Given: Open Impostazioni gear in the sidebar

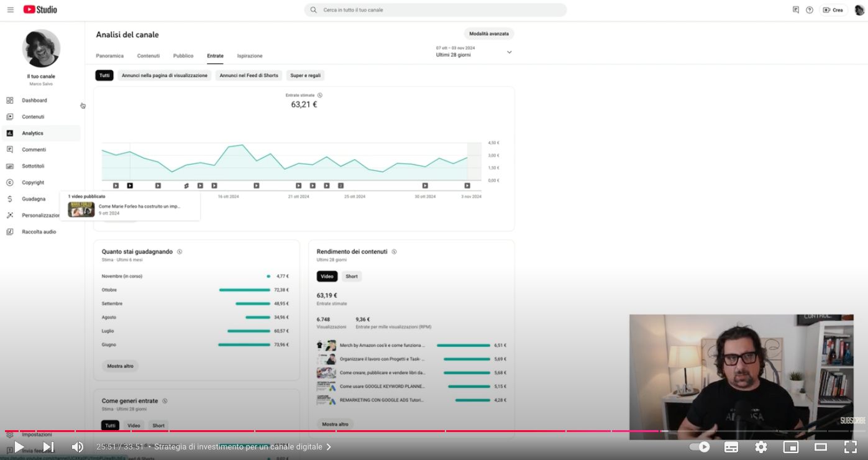Looking at the screenshot, I should 10,435.
